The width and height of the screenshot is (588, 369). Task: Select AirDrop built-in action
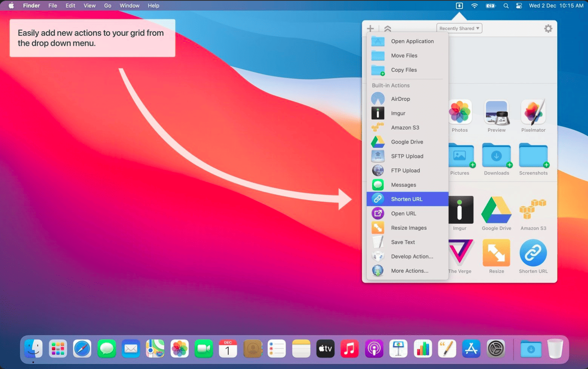tap(407, 99)
